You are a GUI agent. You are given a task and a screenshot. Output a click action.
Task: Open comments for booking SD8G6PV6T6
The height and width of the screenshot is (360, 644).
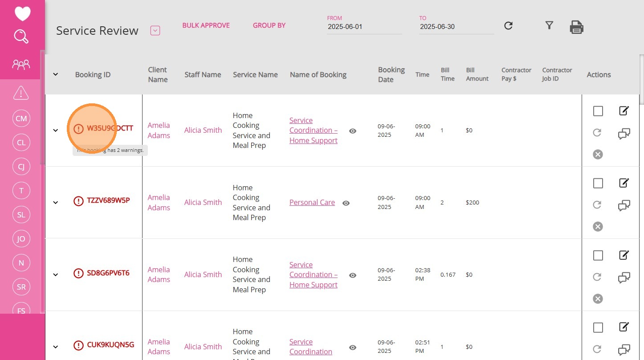[624, 278]
